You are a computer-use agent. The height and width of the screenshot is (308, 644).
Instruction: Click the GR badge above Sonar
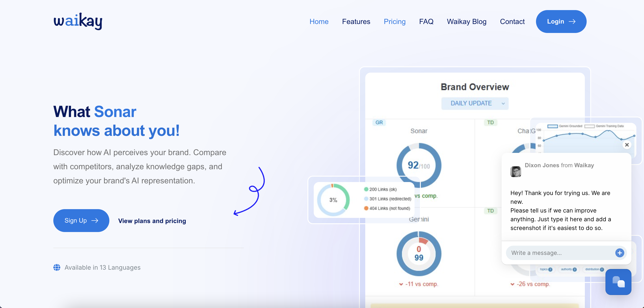point(379,122)
